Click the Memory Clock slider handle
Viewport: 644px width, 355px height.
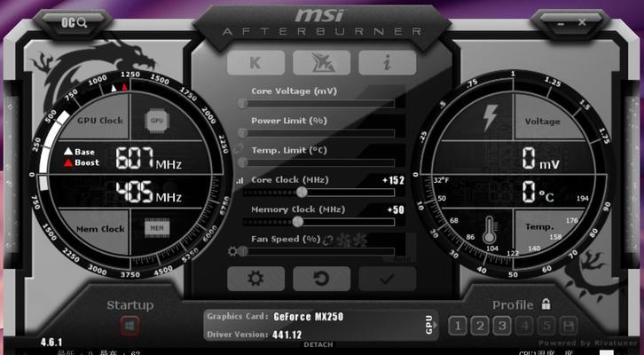[298, 222]
